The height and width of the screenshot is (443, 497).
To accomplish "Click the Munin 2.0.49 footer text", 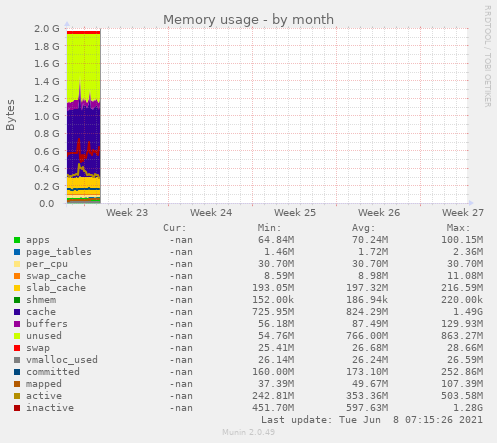I will (x=249, y=432).
